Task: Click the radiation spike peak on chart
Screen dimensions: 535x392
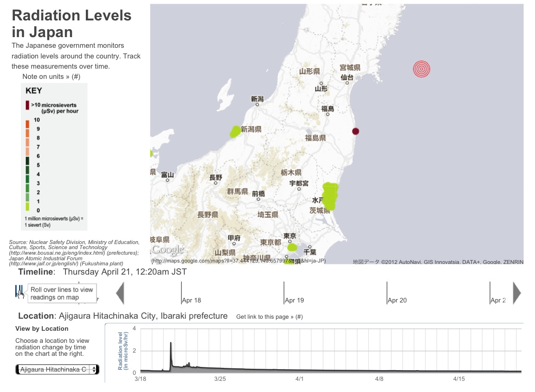Action: point(171,343)
